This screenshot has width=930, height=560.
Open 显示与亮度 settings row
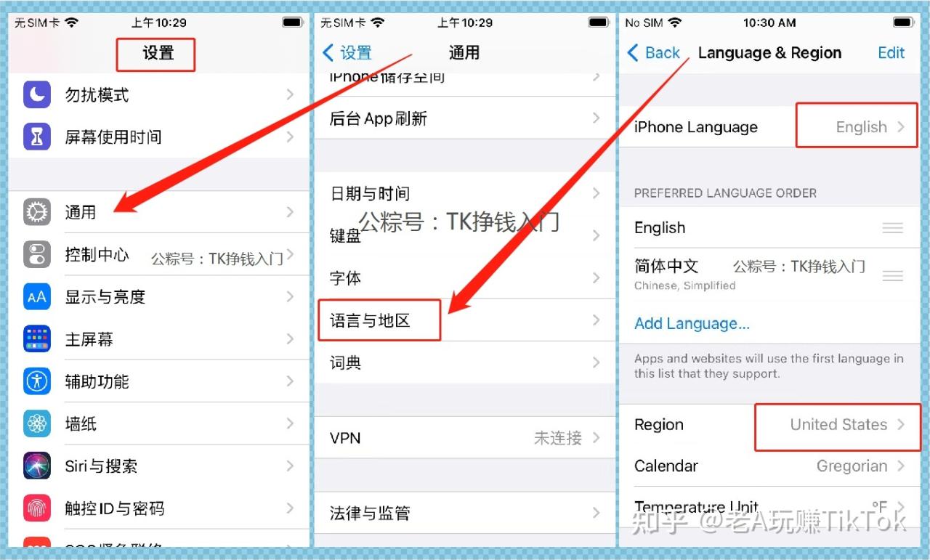pos(159,296)
